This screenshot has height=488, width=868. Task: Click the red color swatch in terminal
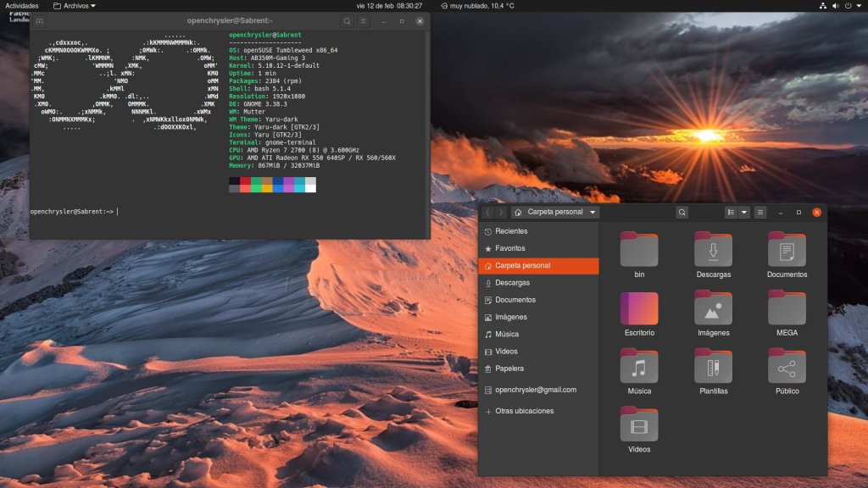[x=245, y=180]
